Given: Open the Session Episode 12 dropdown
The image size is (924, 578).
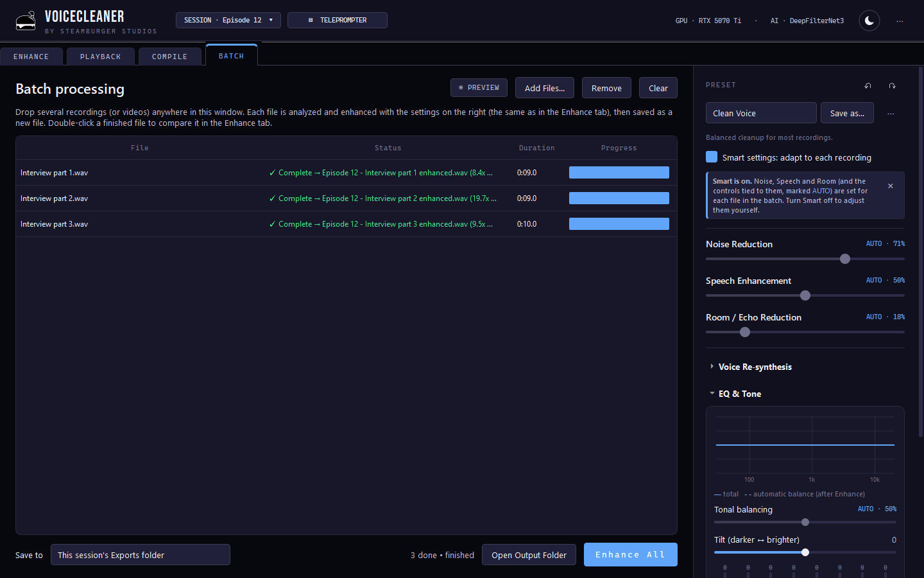Looking at the screenshot, I should [228, 20].
